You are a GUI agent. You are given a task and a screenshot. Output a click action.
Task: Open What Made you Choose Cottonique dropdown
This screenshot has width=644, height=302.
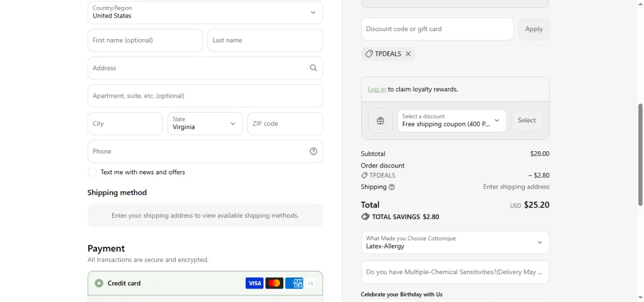[x=455, y=242]
